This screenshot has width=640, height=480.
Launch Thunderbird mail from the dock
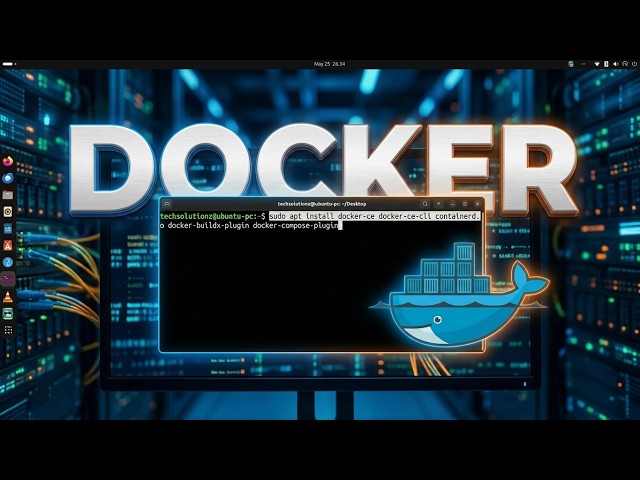(8, 178)
